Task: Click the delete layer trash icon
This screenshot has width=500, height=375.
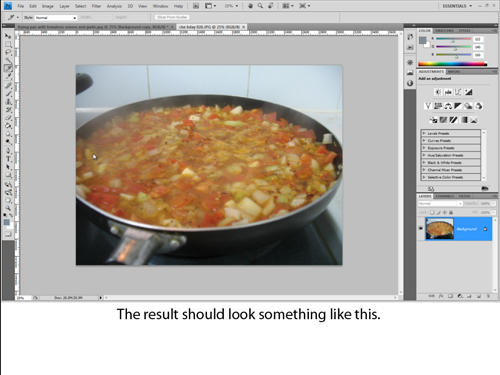Action: (x=488, y=296)
